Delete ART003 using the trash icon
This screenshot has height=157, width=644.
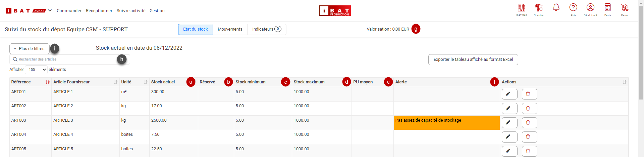coord(529,123)
